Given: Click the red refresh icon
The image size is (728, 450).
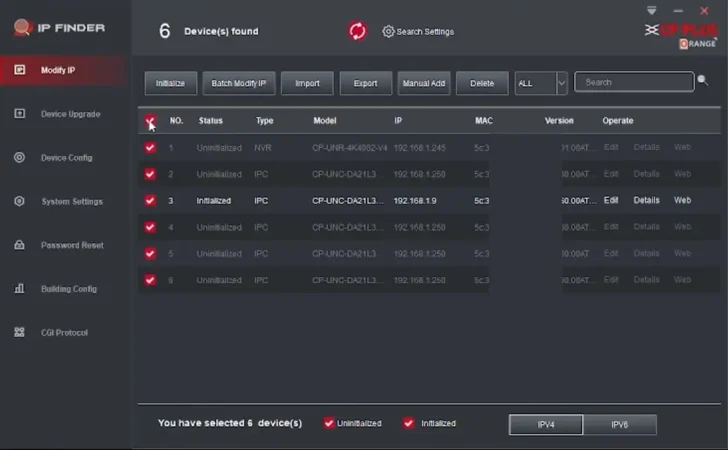Looking at the screenshot, I should coord(358,31).
